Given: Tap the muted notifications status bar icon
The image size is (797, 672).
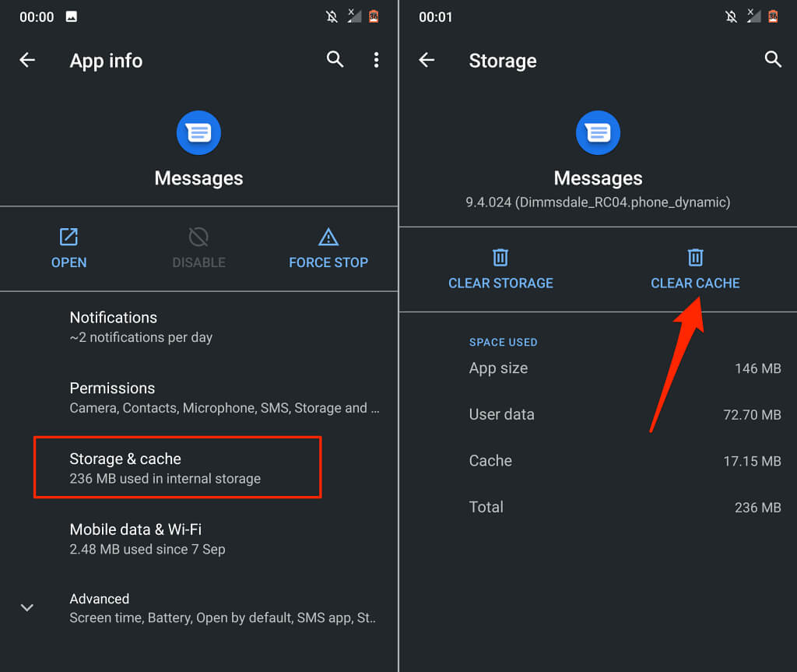Looking at the screenshot, I should point(331,17).
